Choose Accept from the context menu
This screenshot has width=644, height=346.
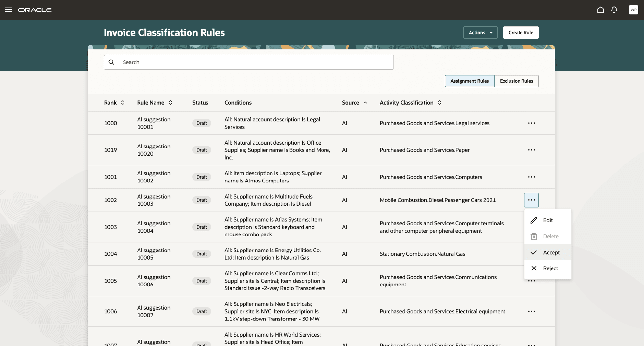551,252
